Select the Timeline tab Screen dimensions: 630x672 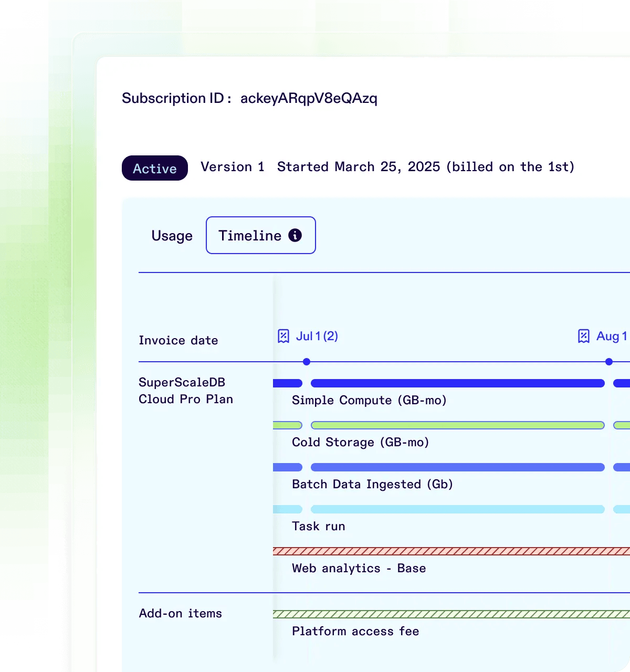[250, 236]
